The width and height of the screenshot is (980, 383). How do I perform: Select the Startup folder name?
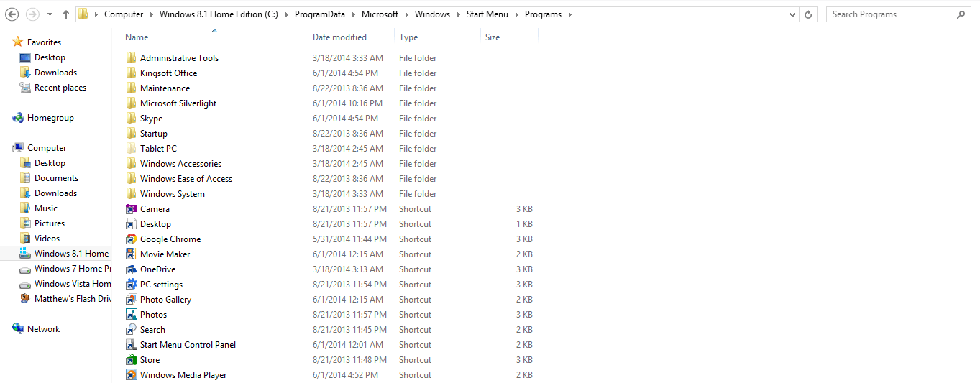tap(154, 134)
